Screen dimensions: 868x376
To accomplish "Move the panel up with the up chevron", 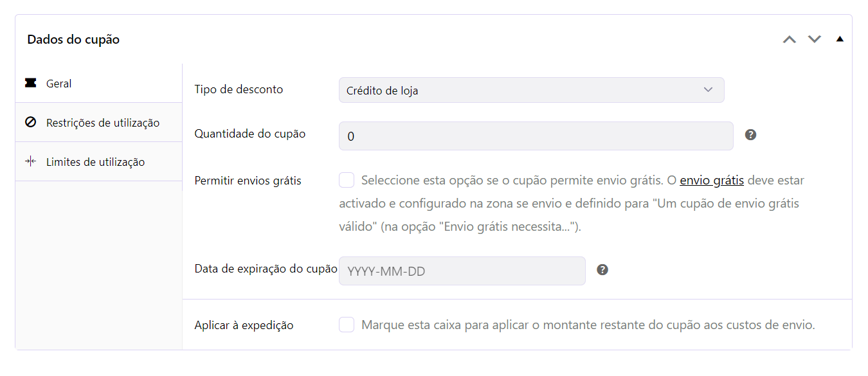I will (x=790, y=39).
